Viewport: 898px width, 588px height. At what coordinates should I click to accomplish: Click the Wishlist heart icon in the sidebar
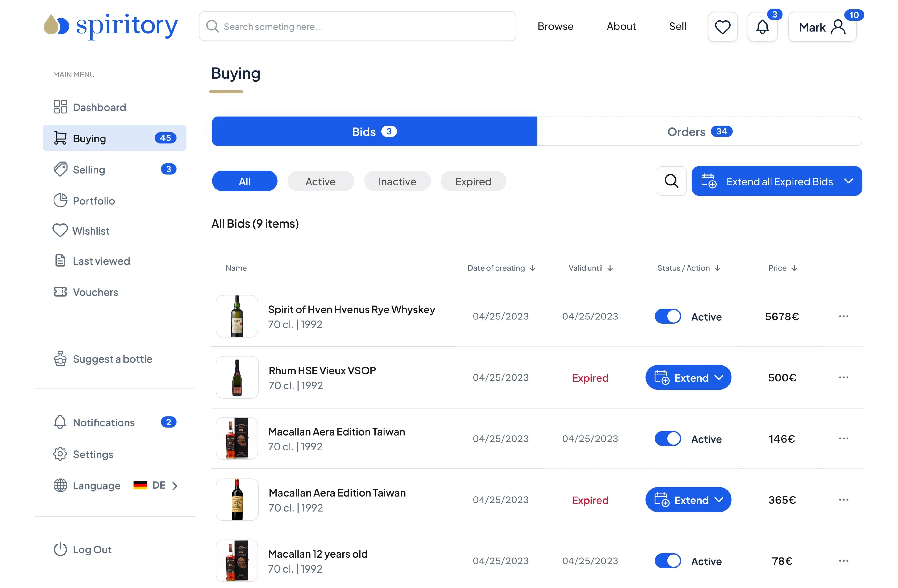(x=60, y=230)
